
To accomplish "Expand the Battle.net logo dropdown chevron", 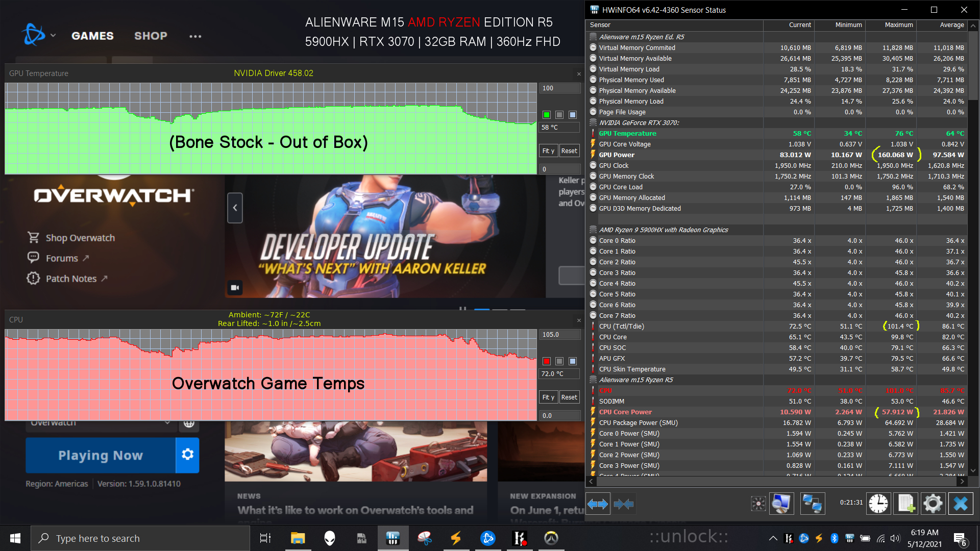I will pos(53,36).
